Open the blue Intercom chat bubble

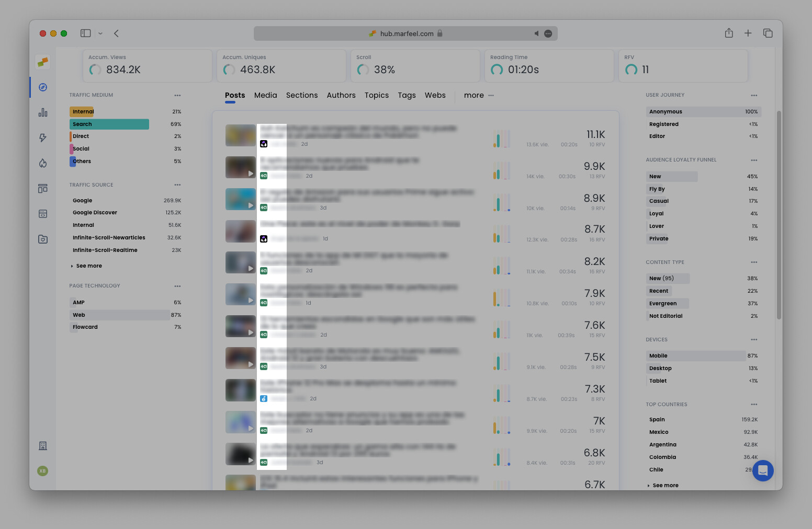(763, 470)
